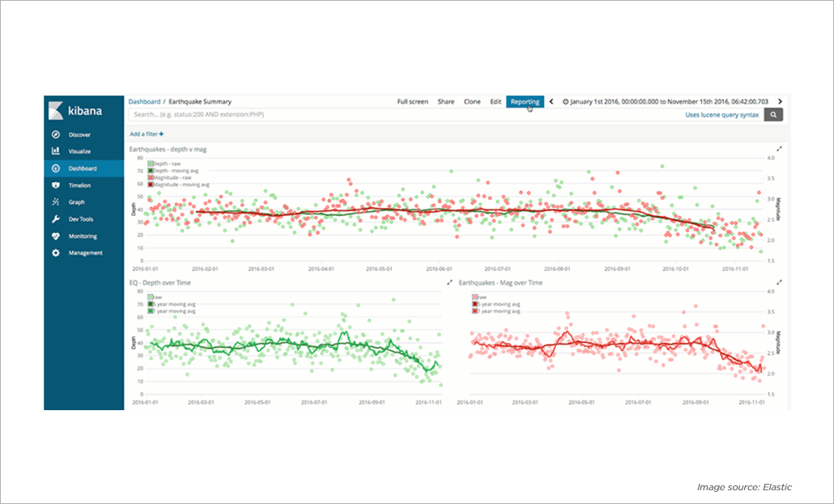Expand the Earthquakes - depth v mag panel
Image resolution: width=834 pixels, height=504 pixels.
[779, 149]
